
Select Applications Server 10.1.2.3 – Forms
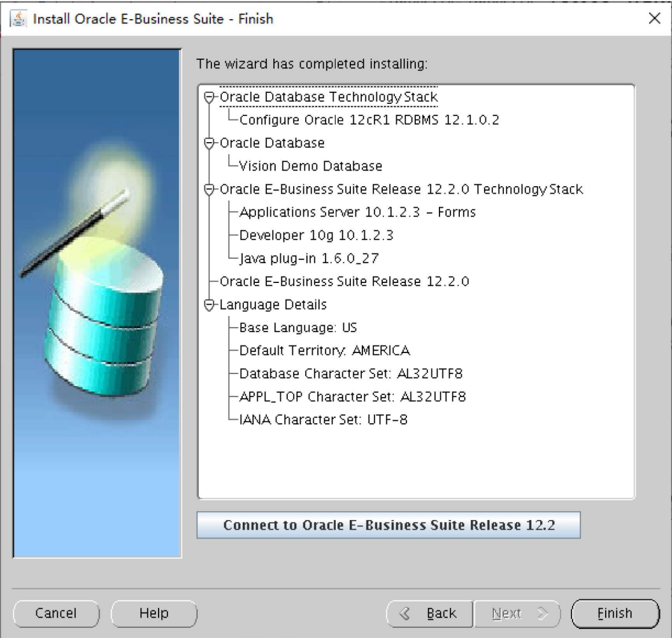[x=357, y=212]
